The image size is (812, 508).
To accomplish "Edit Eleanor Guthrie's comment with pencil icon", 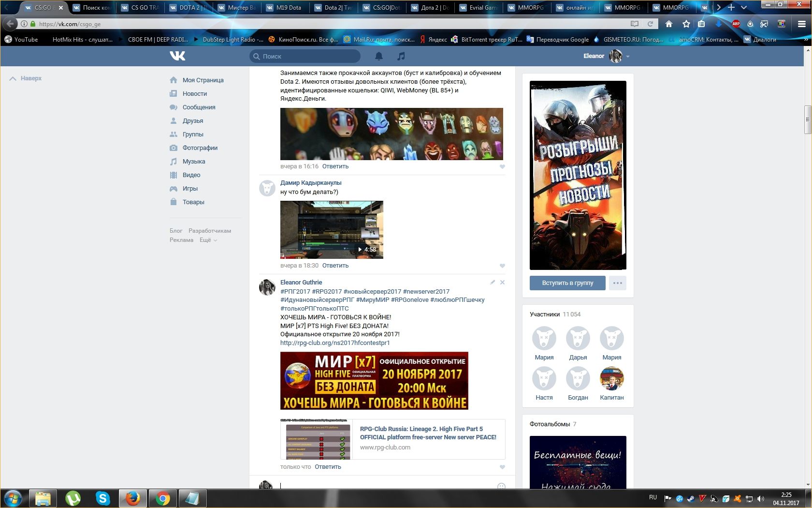I will point(493,282).
